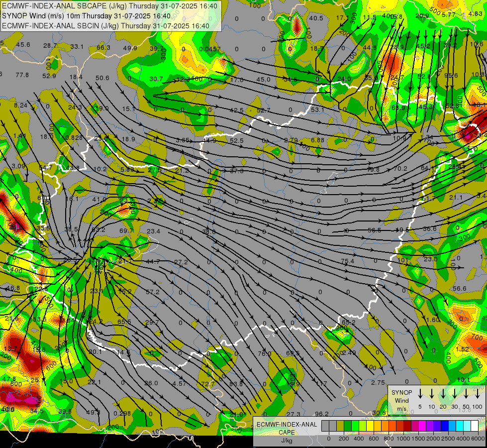Click the map value 40.5
This screenshot has width=487, height=448.
coord(316,18)
